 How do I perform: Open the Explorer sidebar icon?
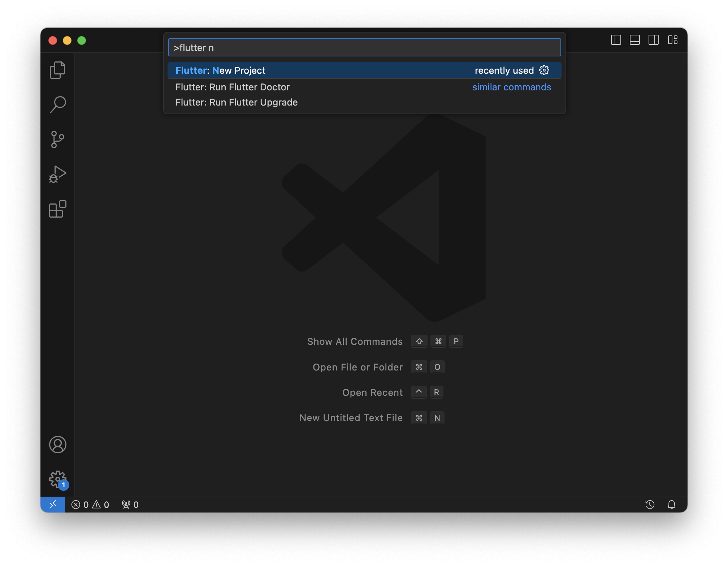pyautogui.click(x=57, y=69)
